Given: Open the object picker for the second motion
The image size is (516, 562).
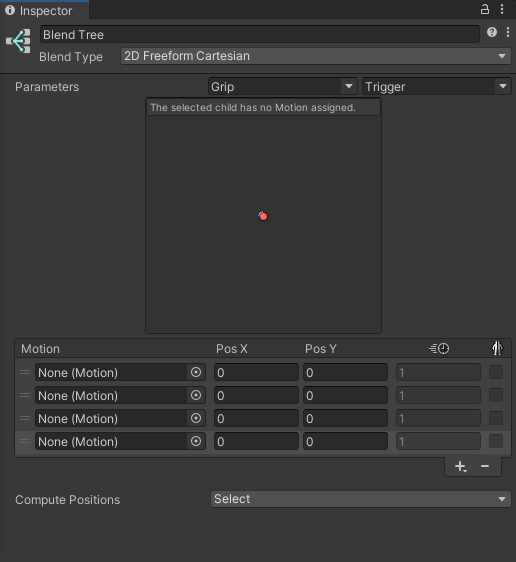Looking at the screenshot, I should pos(196,395).
